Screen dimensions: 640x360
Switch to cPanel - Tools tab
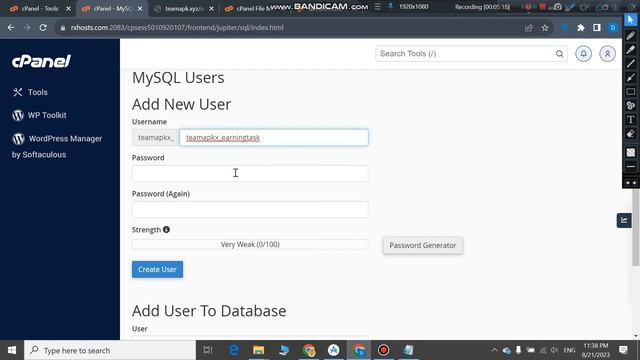pyautogui.click(x=40, y=9)
